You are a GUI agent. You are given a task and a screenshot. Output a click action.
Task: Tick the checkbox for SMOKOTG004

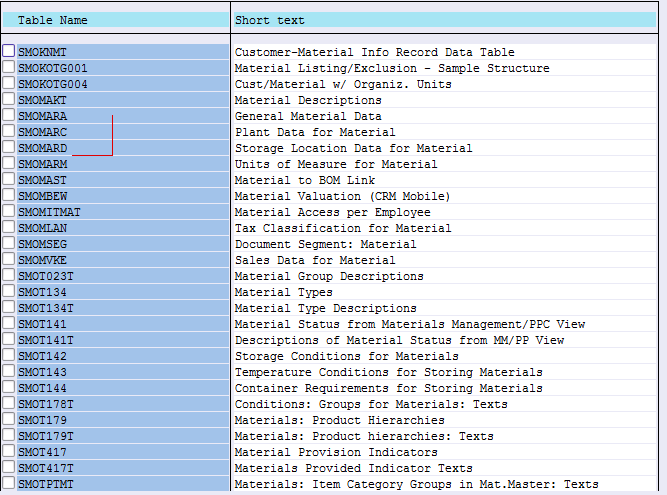coord(9,83)
